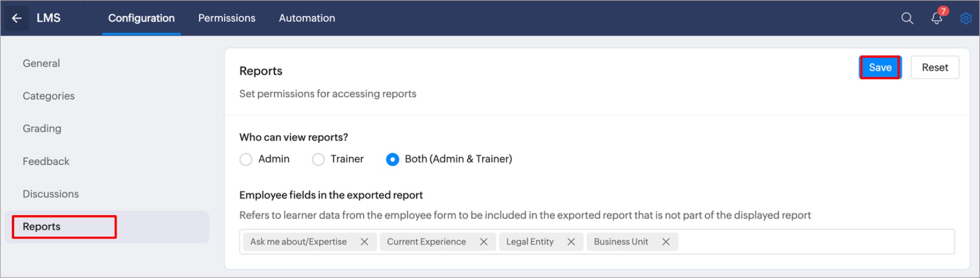The width and height of the screenshot is (980, 278).
Task: Open the search icon in header
Action: coord(907,18)
